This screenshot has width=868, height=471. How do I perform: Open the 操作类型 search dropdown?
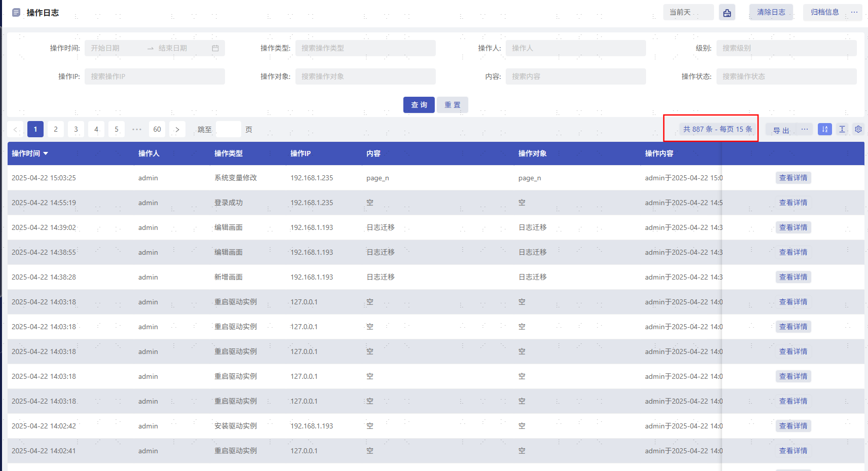click(365, 48)
